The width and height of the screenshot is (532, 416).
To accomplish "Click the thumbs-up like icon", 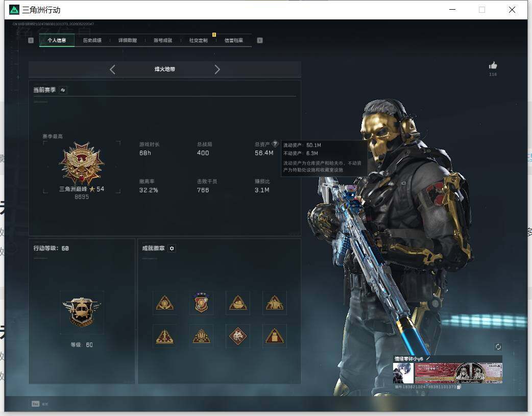I will click(493, 65).
